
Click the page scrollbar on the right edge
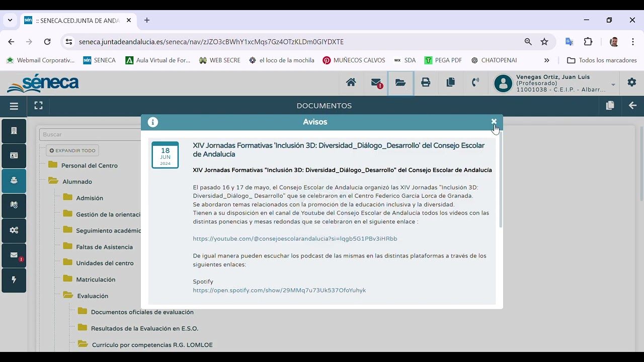coord(641,163)
